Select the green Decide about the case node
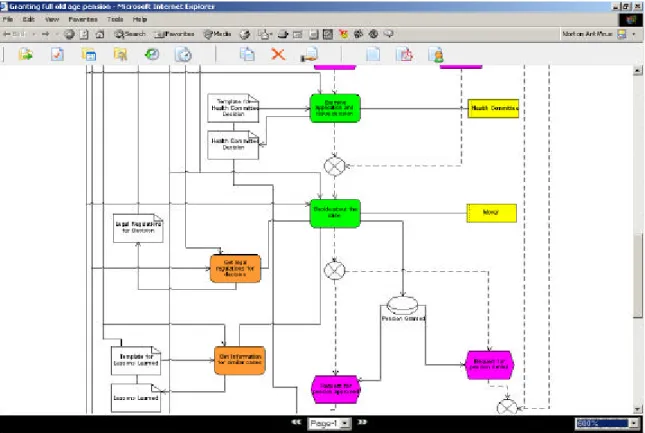This screenshot has height=433, width=645. pos(335,213)
